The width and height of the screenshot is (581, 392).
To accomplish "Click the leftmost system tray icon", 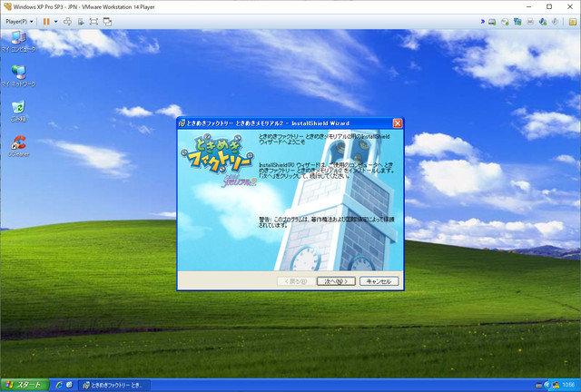I will click(x=539, y=386).
